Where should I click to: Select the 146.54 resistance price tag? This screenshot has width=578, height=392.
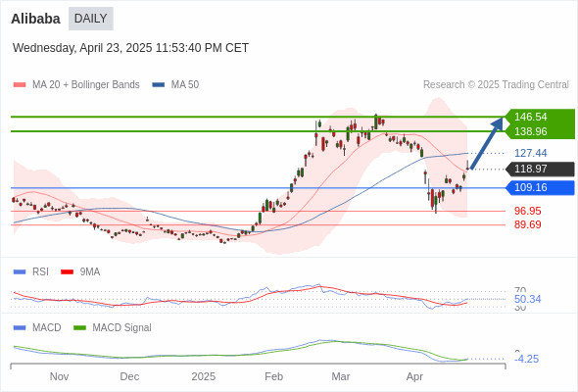[x=540, y=117]
